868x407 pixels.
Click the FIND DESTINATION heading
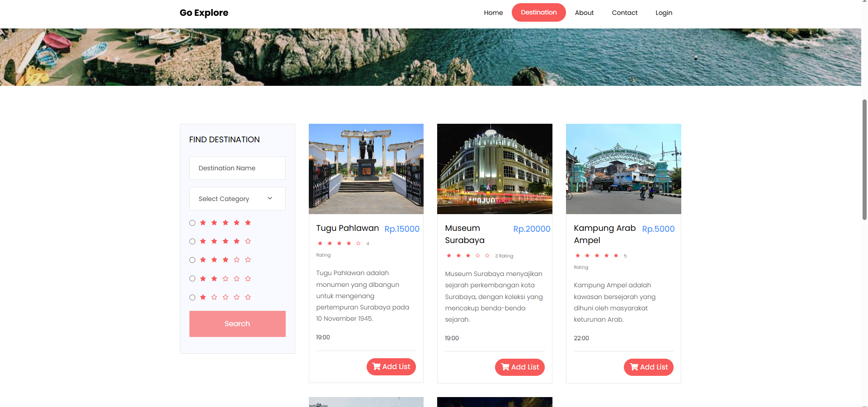tap(224, 140)
